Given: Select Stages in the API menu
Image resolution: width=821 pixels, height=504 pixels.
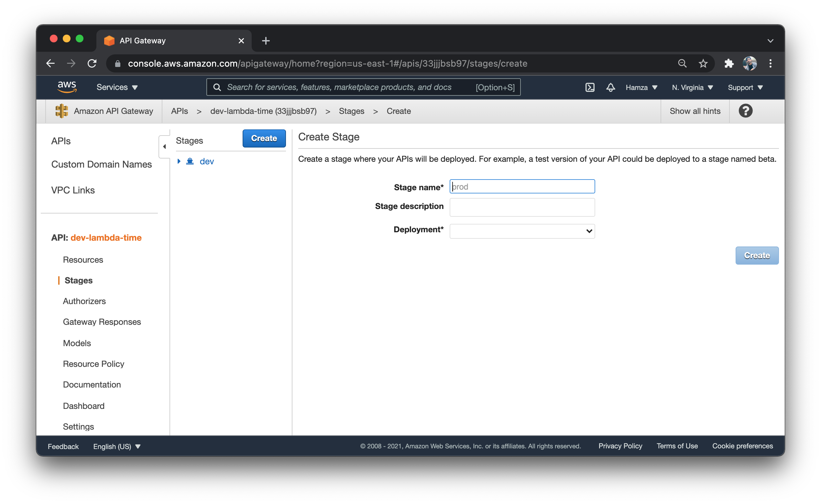Looking at the screenshot, I should pyautogui.click(x=79, y=280).
